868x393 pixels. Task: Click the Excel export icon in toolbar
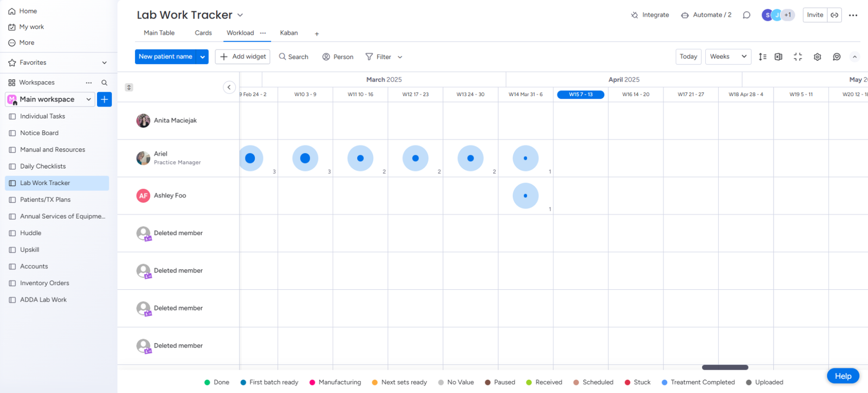[778, 57]
